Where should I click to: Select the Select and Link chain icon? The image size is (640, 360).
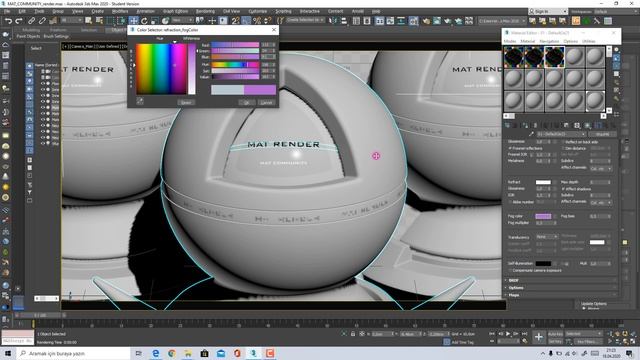[31, 20]
